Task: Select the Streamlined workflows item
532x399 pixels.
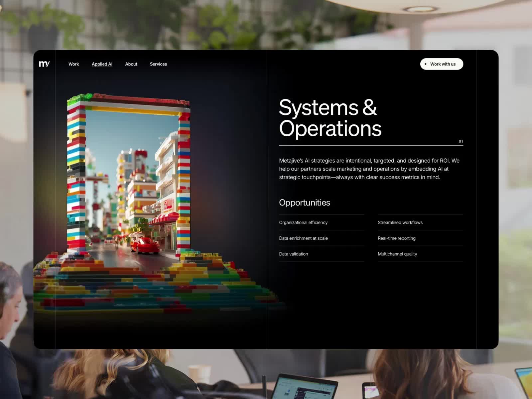Action: pos(400,222)
